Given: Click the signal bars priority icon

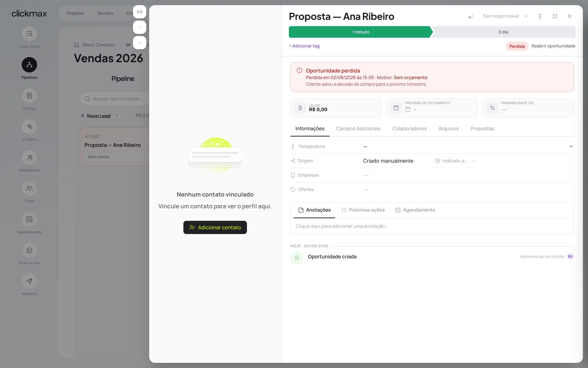Looking at the screenshot, I should [x=471, y=16].
